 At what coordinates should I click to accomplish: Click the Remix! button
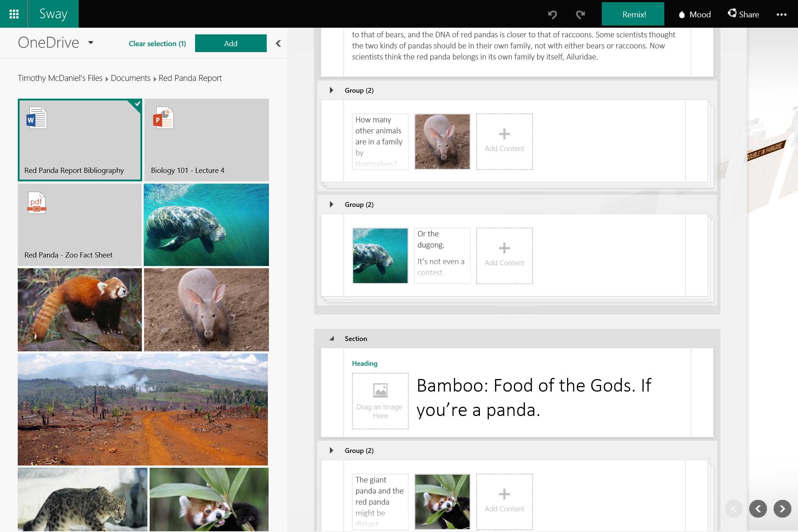pyautogui.click(x=633, y=14)
